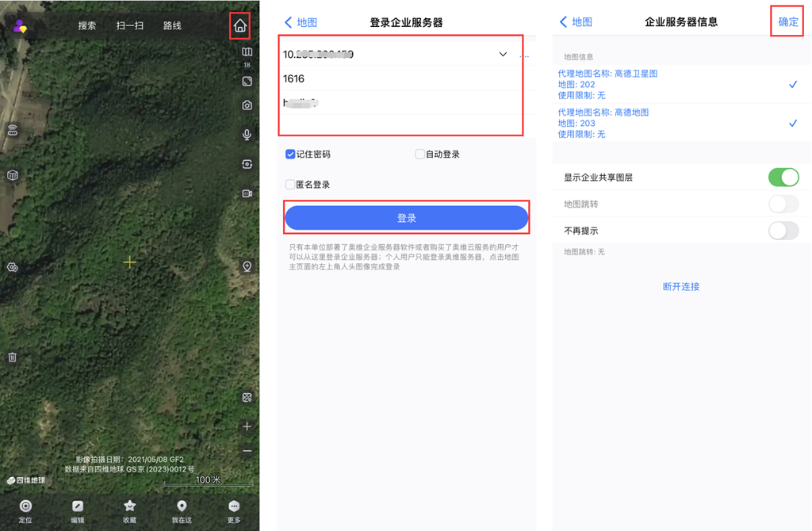
Task: Check the 自动登录 checkbox
Action: [419, 155]
